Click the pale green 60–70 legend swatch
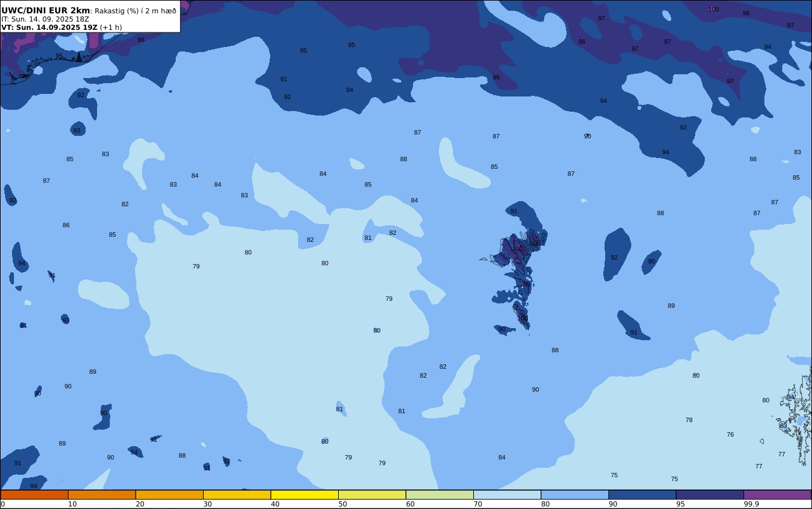Image resolution: width=812 pixels, height=509 pixels. pos(440,494)
